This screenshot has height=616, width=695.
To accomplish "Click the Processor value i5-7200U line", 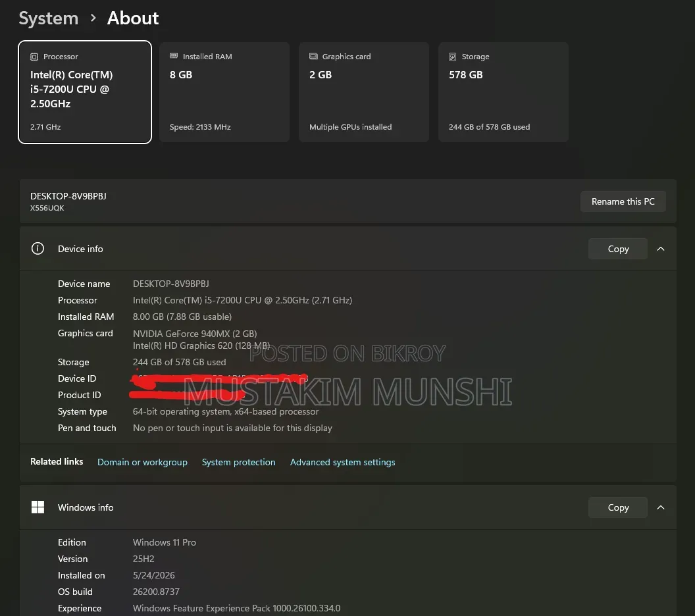I will [242, 300].
